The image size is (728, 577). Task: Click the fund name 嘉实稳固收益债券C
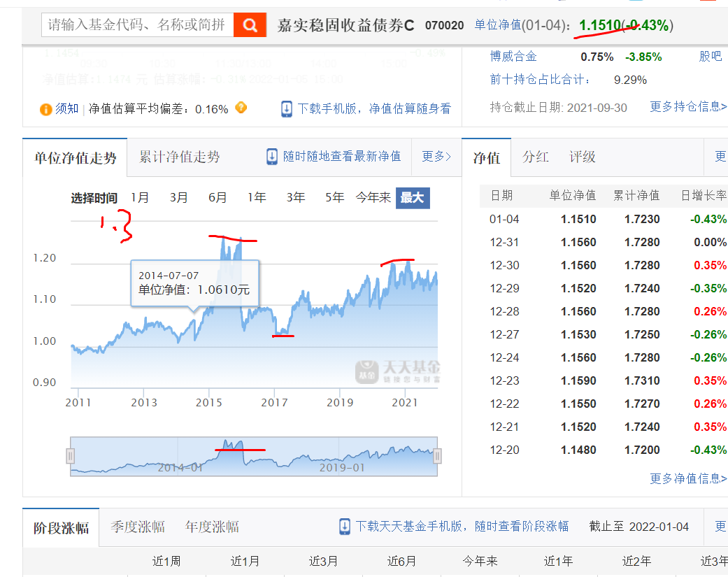[345, 25]
